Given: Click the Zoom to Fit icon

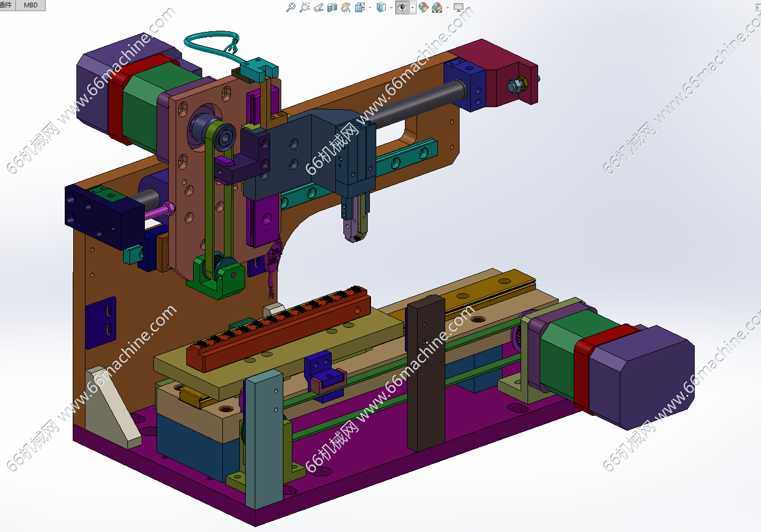Looking at the screenshot, I should (x=290, y=7).
